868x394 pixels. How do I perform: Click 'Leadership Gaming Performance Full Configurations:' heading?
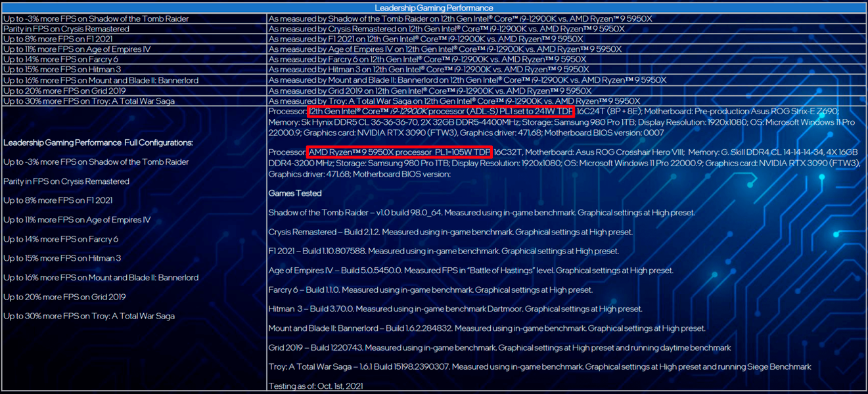point(99,142)
